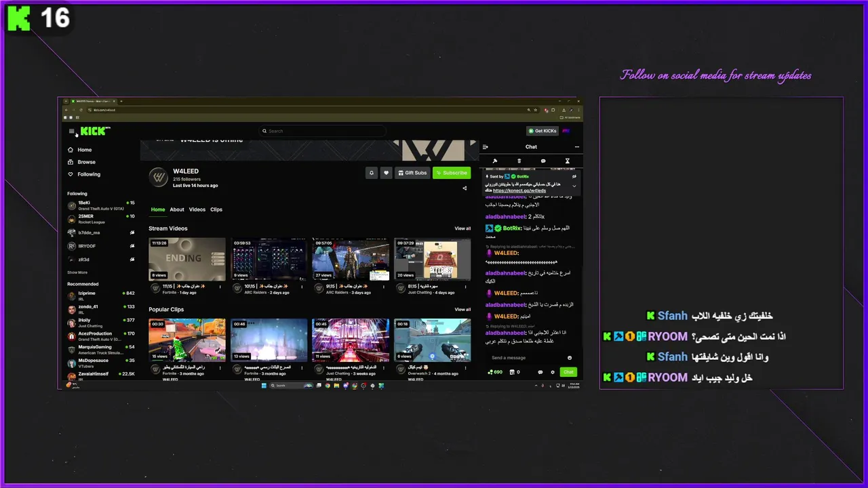The image size is (868, 488).
Task: Go to Home in the sidebar
Action: pos(79,150)
